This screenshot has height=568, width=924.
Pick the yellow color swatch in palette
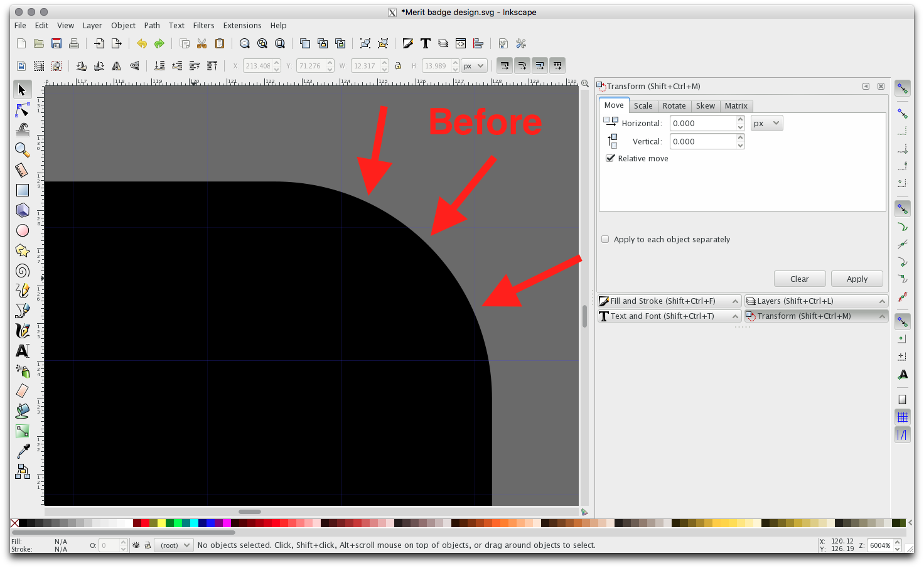tap(161, 523)
